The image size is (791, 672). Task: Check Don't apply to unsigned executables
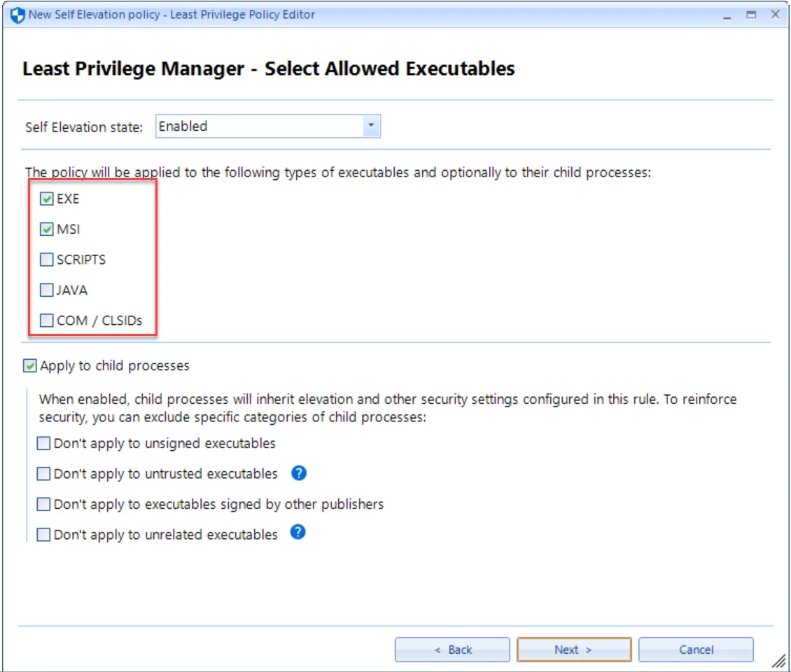pyautogui.click(x=43, y=443)
